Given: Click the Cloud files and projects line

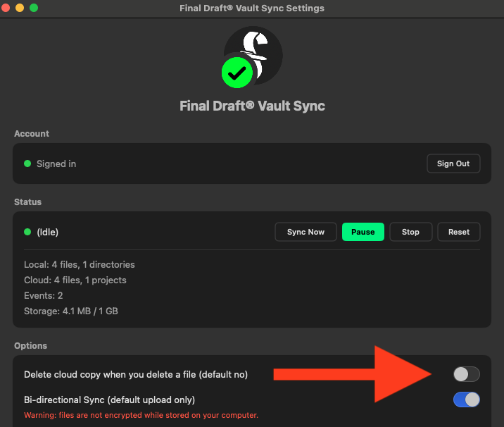Looking at the screenshot, I should point(75,280).
